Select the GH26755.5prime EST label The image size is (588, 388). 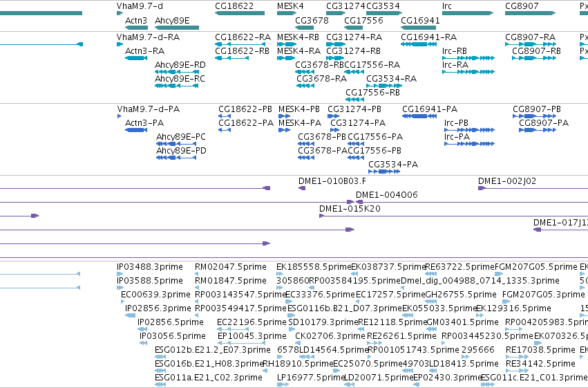point(460,295)
